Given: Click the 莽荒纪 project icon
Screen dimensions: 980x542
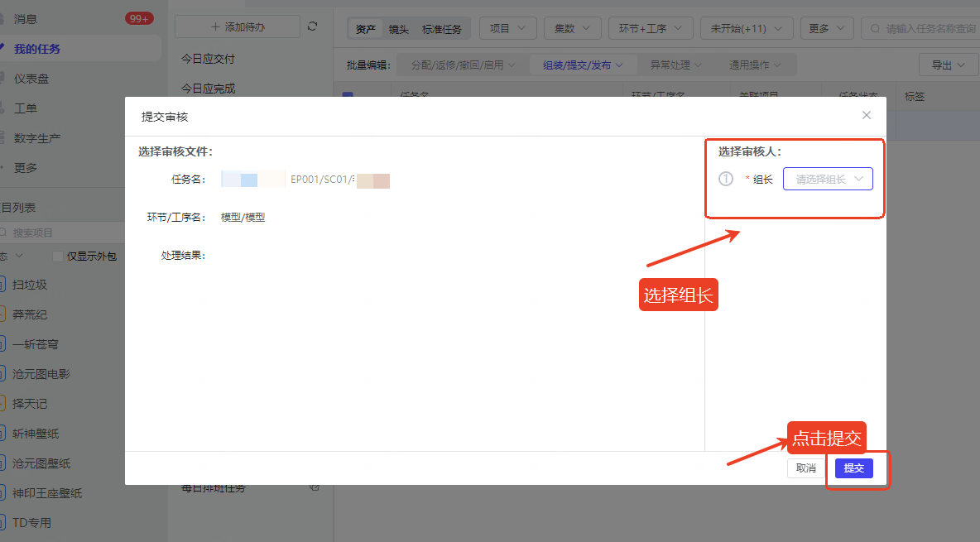Looking at the screenshot, I should 2,314.
